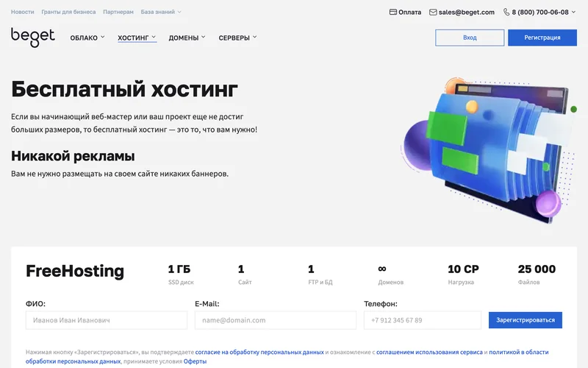
Task: Click the '10 CP' load value
Action: tap(463, 269)
